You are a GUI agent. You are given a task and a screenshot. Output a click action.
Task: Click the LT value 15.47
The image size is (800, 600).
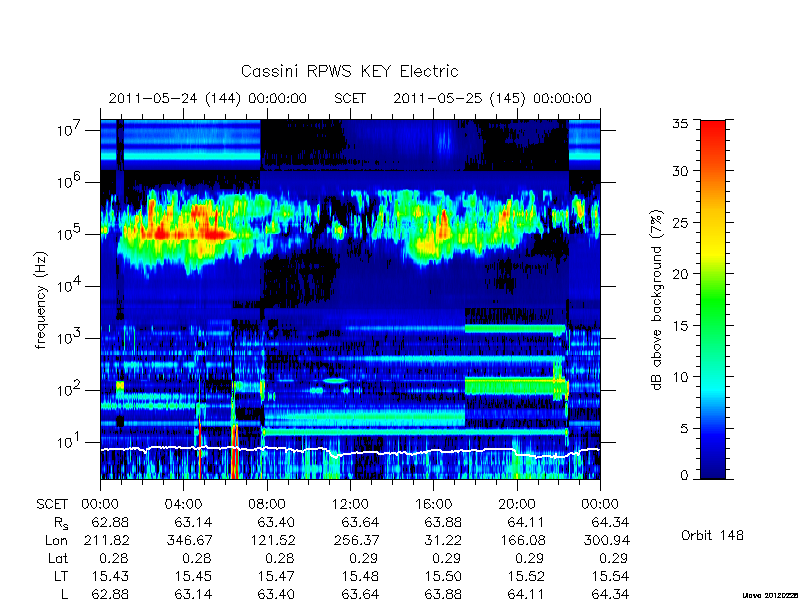point(277,576)
